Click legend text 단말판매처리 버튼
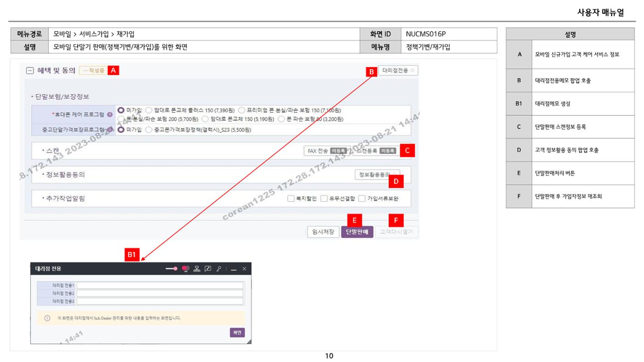Screen dimensions: 644x362 tap(555, 174)
